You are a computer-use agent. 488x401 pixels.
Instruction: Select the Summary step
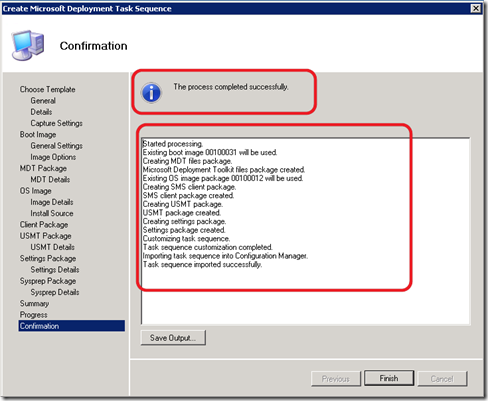click(34, 304)
